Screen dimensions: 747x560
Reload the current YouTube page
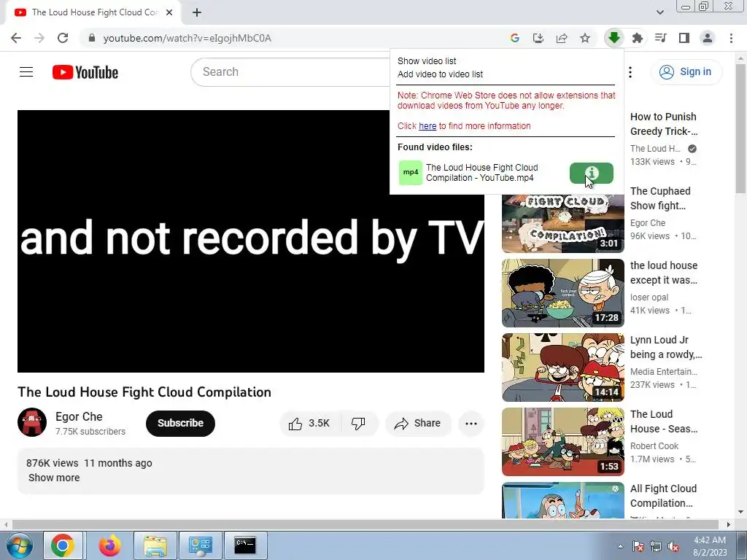(63, 38)
